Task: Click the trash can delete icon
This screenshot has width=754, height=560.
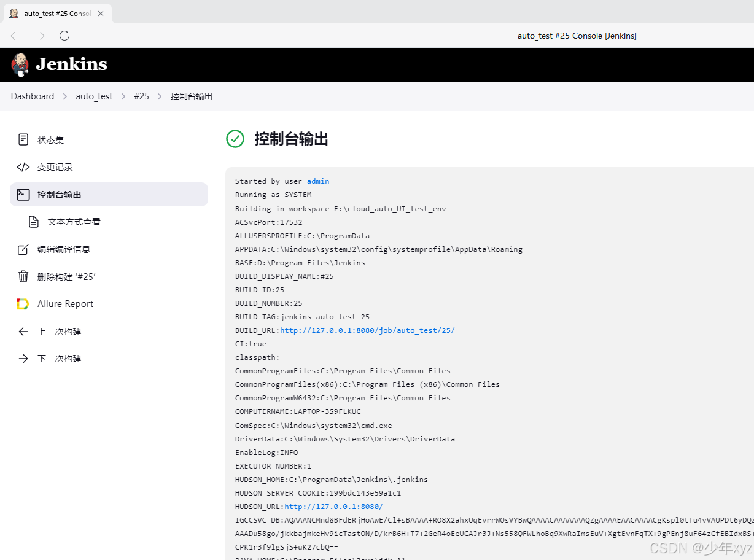Action: pos(23,276)
